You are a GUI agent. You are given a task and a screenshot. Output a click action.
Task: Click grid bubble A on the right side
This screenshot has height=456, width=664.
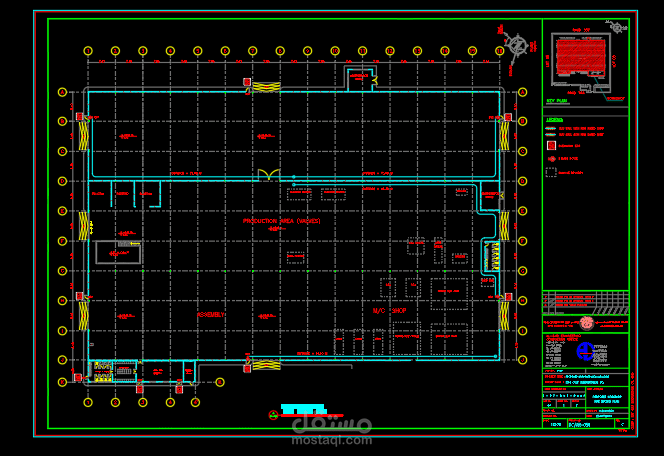(x=523, y=92)
